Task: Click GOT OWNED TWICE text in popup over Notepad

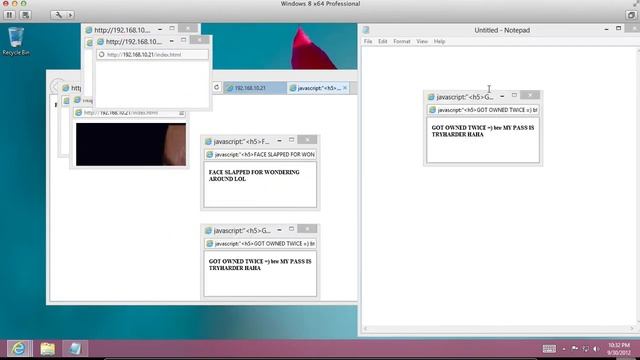Action: [x=483, y=131]
